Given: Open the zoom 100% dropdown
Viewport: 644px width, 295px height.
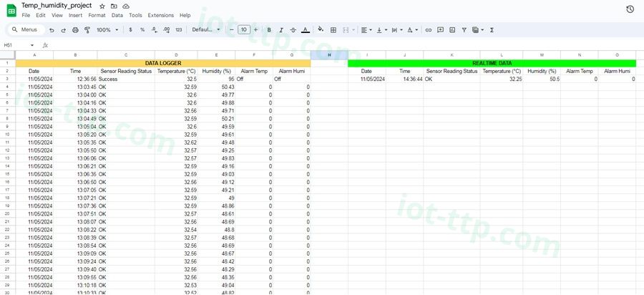Looking at the screenshot, I should coord(107,30).
